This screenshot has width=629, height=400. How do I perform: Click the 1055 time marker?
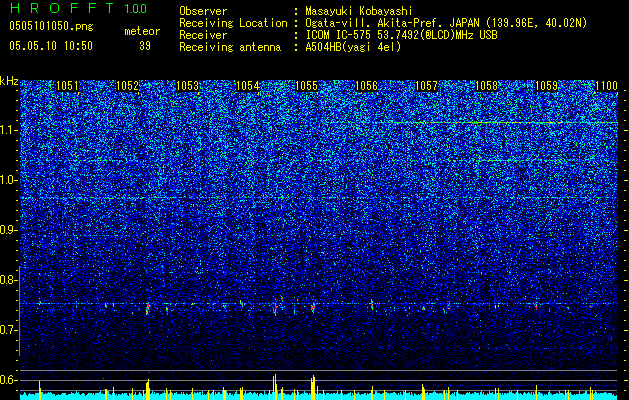pos(306,86)
